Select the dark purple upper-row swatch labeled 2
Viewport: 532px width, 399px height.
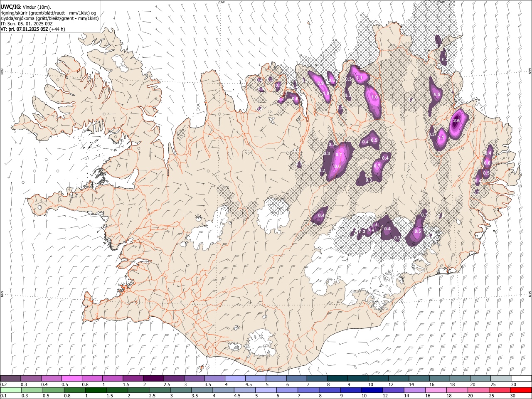point(154,378)
